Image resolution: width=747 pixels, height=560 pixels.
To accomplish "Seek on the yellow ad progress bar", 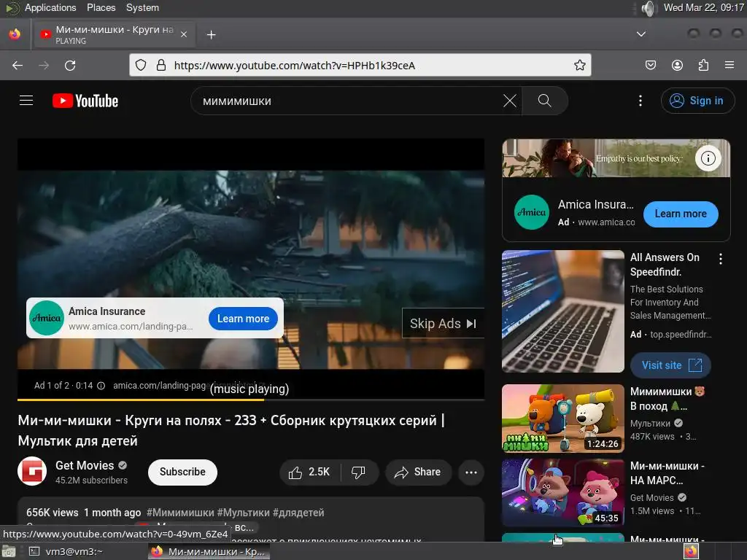I will pyautogui.click(x=251, y=400).
